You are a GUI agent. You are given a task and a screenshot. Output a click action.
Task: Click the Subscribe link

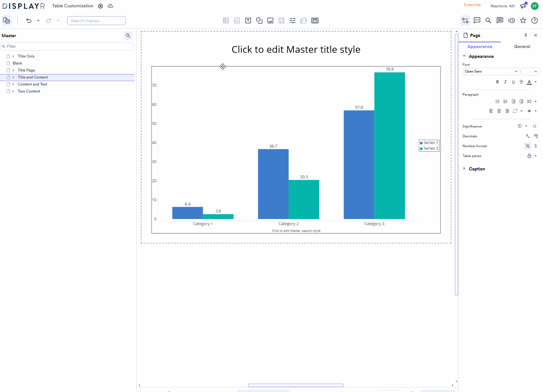472,5
